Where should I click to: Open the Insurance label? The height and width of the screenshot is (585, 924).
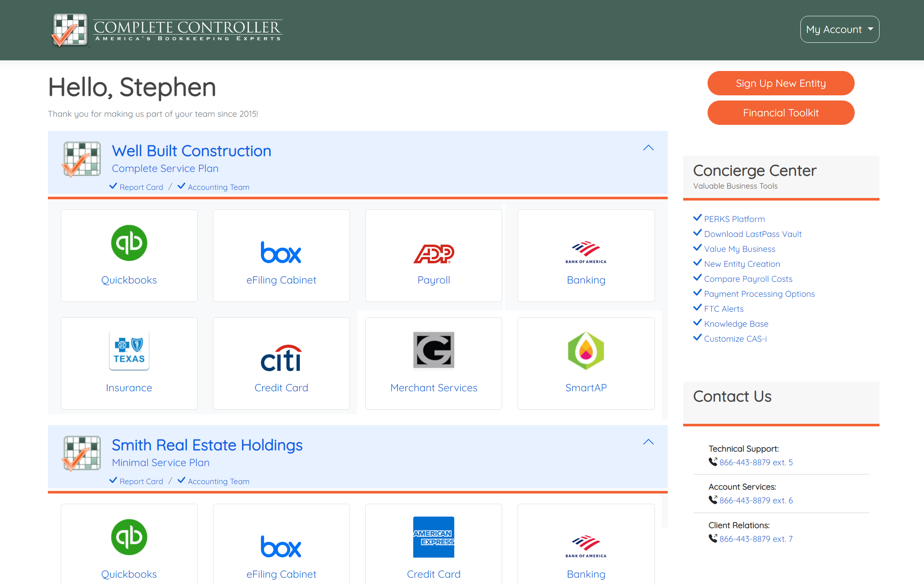coord(129,388)
